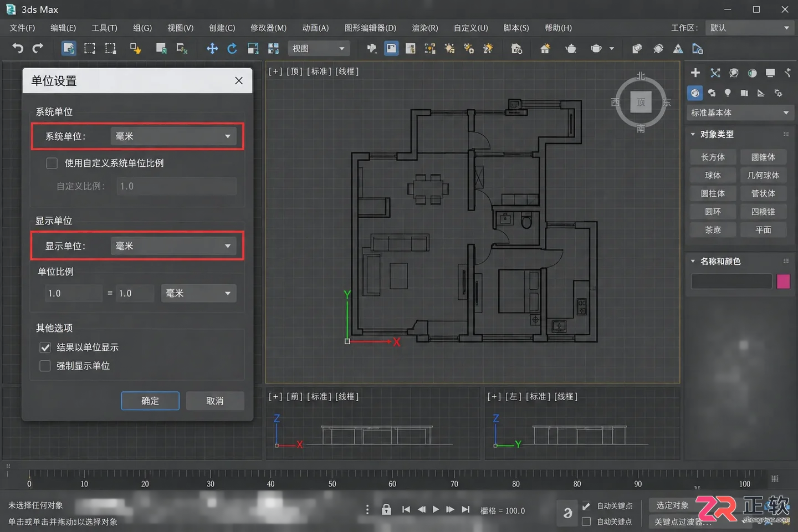798x532 pixels.
Task: Jump to the end frame
Action: pyautogui.click(x=465, y=509)
